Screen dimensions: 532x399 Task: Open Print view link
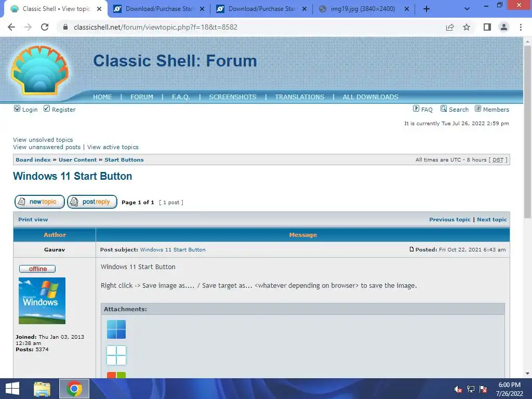[33, 220]
